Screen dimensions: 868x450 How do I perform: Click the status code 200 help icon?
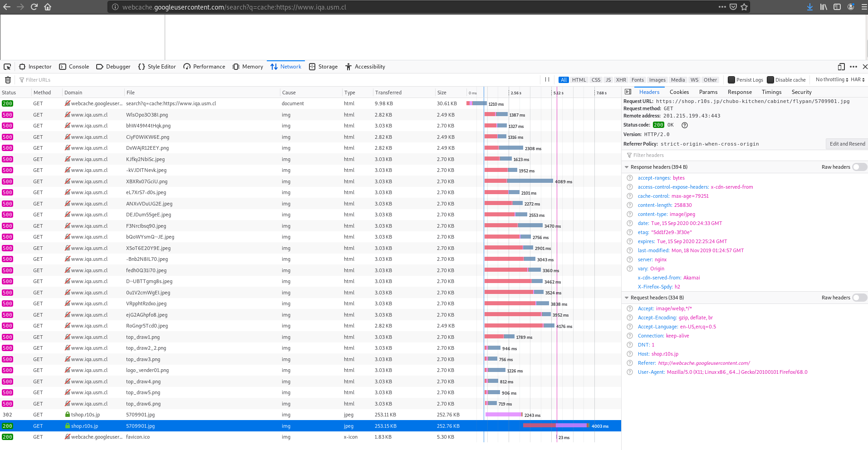[x=685, y=125]
